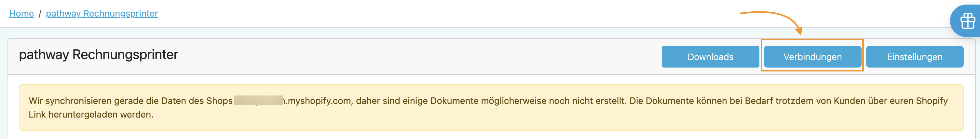Click the slash separator in the breadcrumb
The image size is (980, 139).
(40, 14)
